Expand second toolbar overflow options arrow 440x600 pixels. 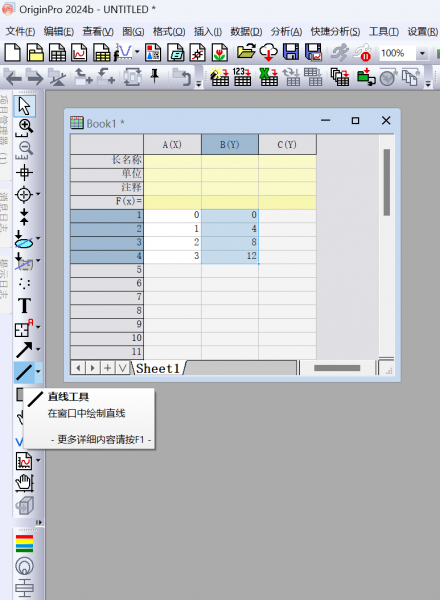(x=199, y=84)
